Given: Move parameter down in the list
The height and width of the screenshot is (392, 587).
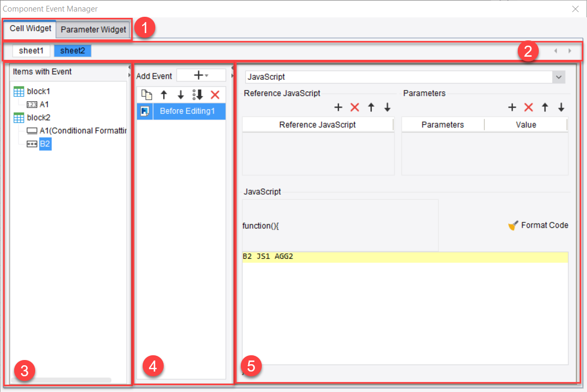Looking at the screenshot, I should (x=561, y=108).
